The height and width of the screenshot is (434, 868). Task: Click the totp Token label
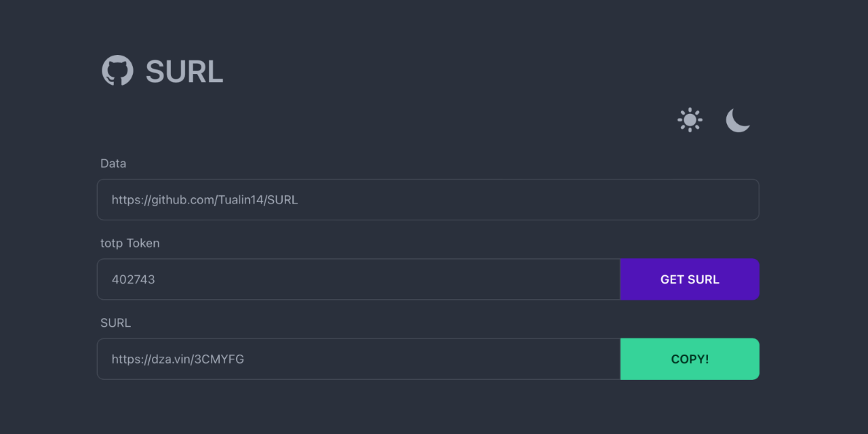(x=130, y=243)
